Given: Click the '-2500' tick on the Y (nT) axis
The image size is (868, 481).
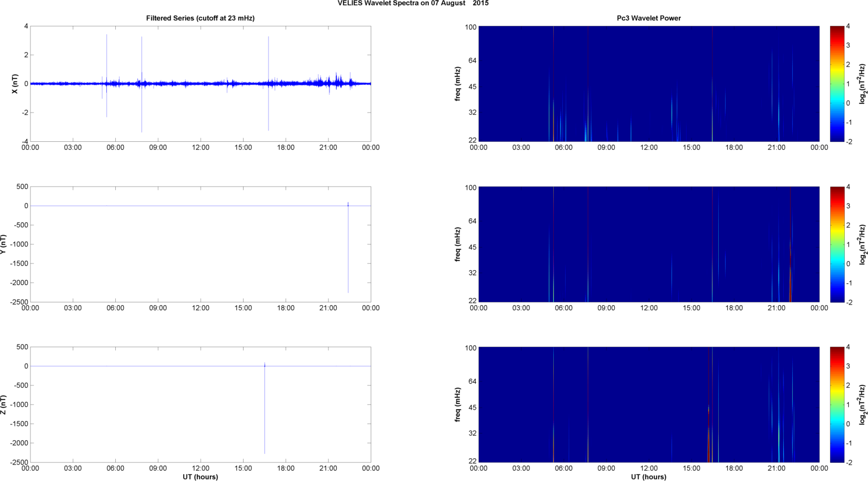Looking at the screenshot, I should [x=19, y=302].
